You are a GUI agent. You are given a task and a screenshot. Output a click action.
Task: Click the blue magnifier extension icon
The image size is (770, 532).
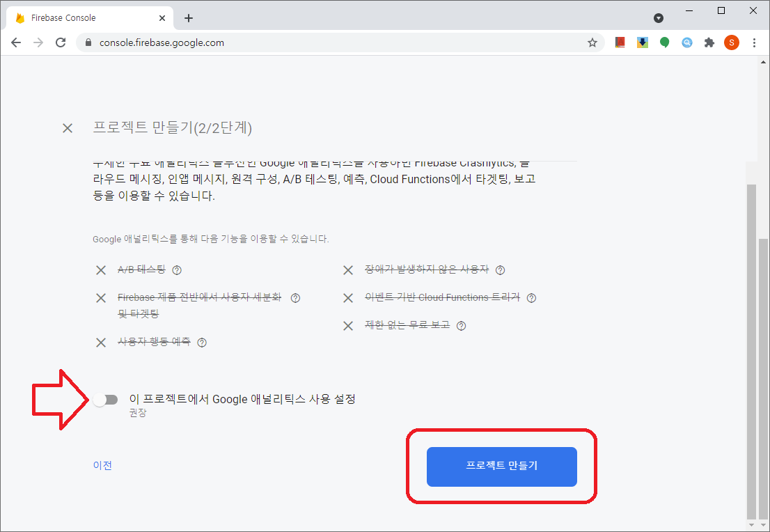(687, 42)
